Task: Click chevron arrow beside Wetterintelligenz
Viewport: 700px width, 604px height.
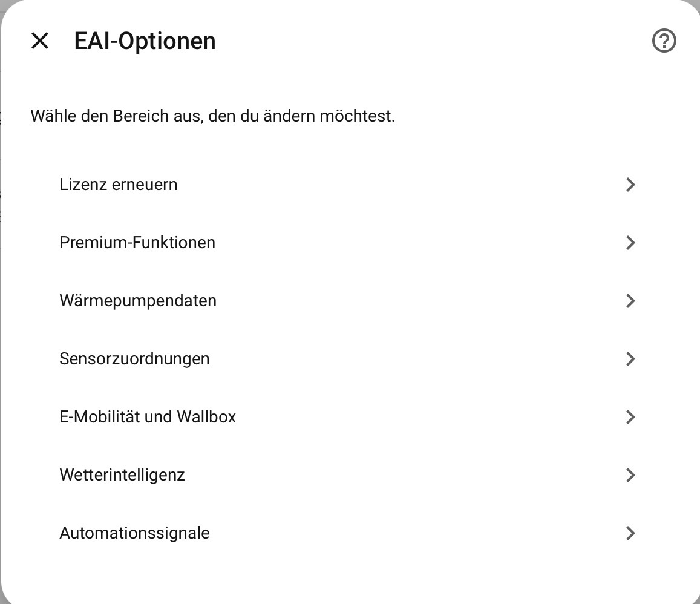Action: coord(630,474)
